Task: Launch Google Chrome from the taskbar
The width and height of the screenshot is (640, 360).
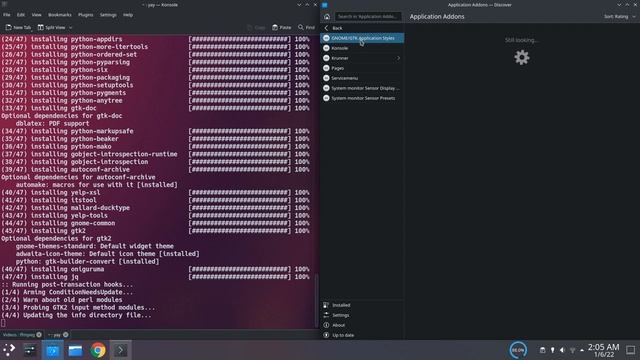Action: click(x=98, y=350)
